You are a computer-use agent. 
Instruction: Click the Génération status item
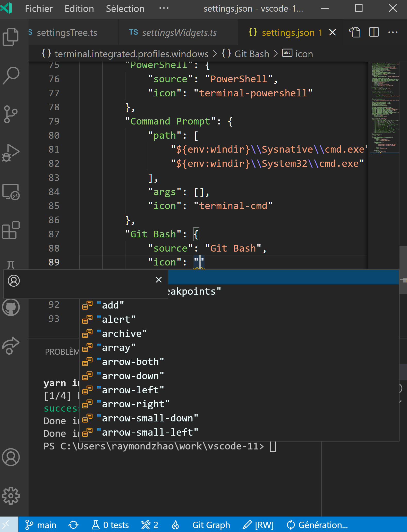click(317, 525)
